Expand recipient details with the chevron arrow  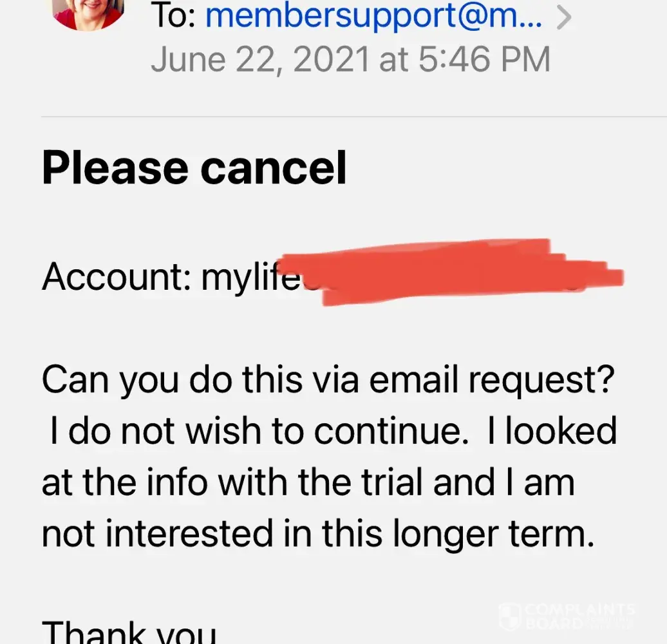(x=563, y=18)
